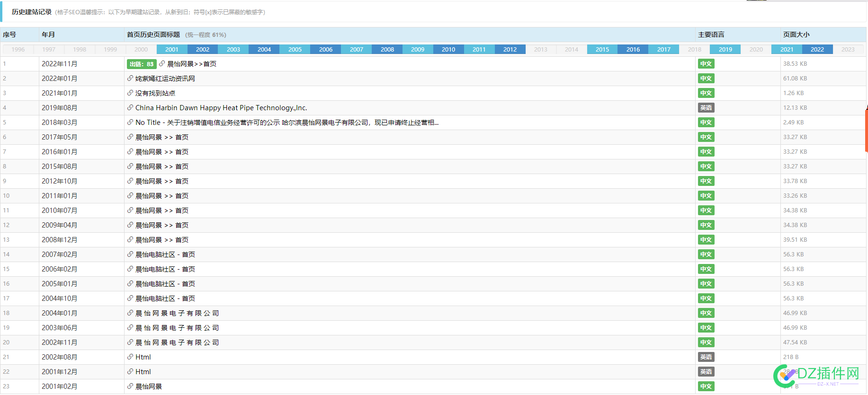Image resolution: width=868 pixels, height=395 pixels.
Task: Click link icon in 2001年02月 row
Action: pos(130,386)
